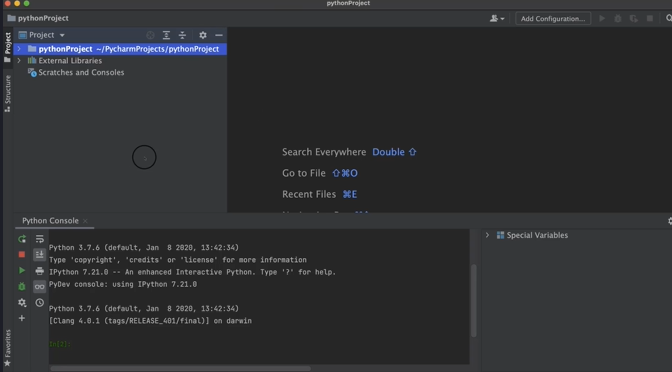This screenshot has width=672, height=372.
Task: Hide the Project tool window
Action: (x=219, y=35)
